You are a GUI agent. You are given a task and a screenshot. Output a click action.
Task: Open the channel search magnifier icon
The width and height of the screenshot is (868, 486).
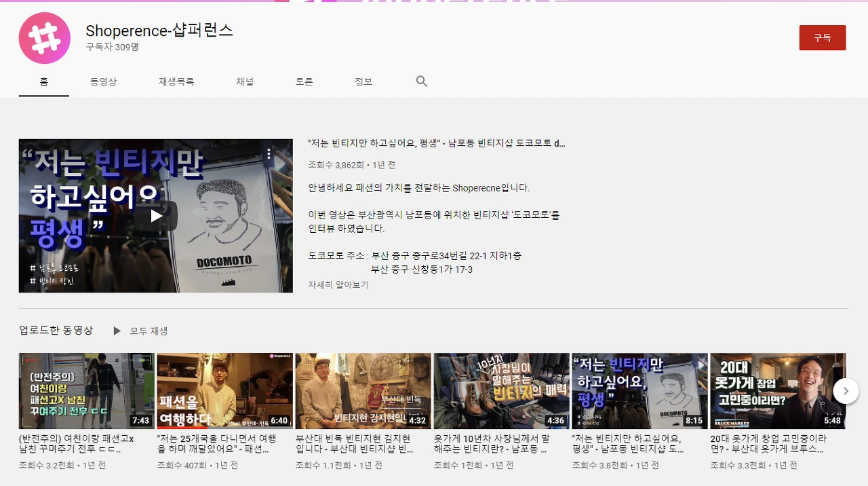tap(422, 81)
